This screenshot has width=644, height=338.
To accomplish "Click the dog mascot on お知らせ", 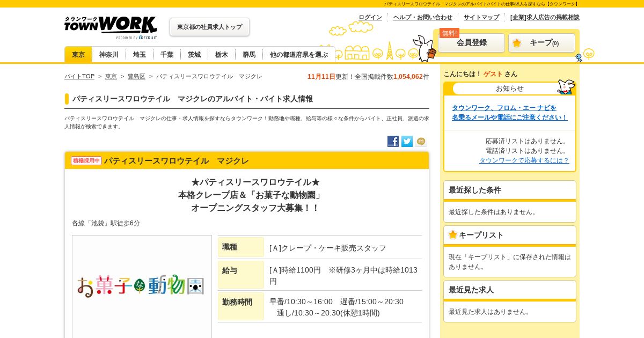I will (x=566, y=86).
